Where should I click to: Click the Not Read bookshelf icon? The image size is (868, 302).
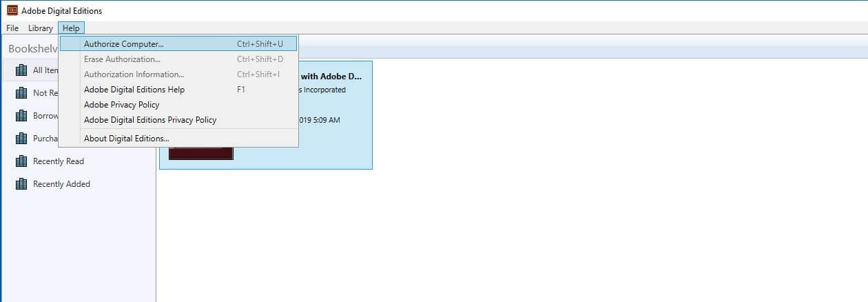(x=21, y=93)
